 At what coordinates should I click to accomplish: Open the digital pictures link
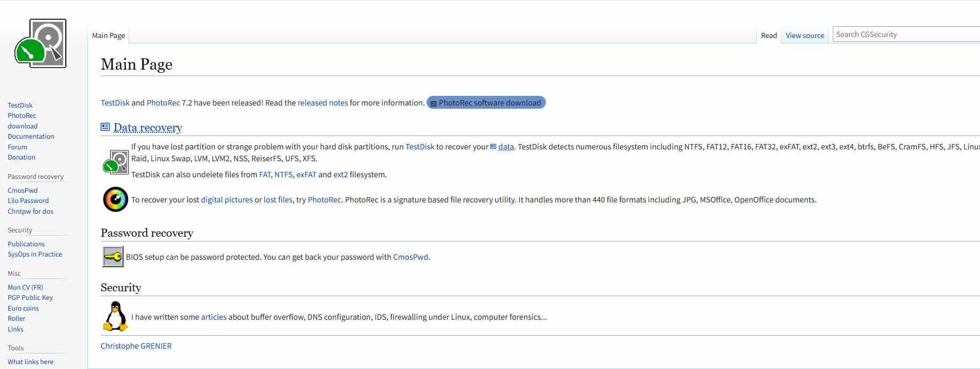click(x=227, y=200)
